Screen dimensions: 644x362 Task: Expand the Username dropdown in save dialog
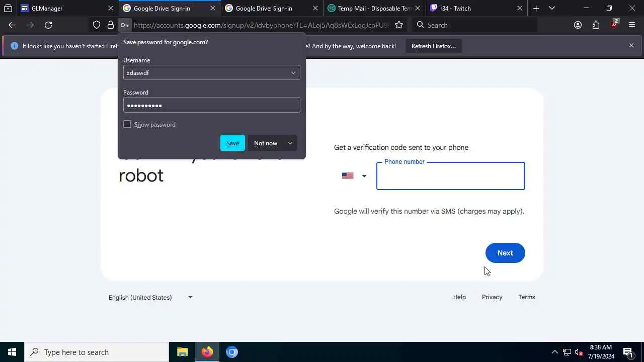pos(293,72)
